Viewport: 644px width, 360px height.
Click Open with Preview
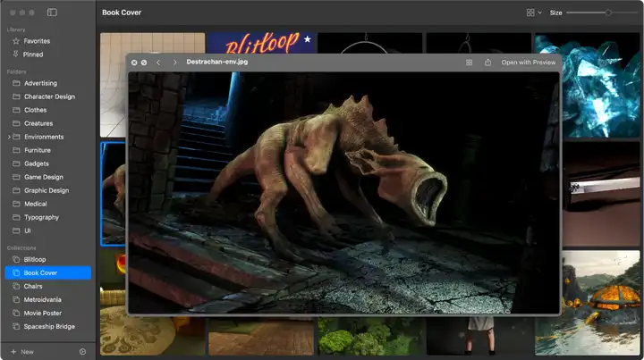click(529, 63)
